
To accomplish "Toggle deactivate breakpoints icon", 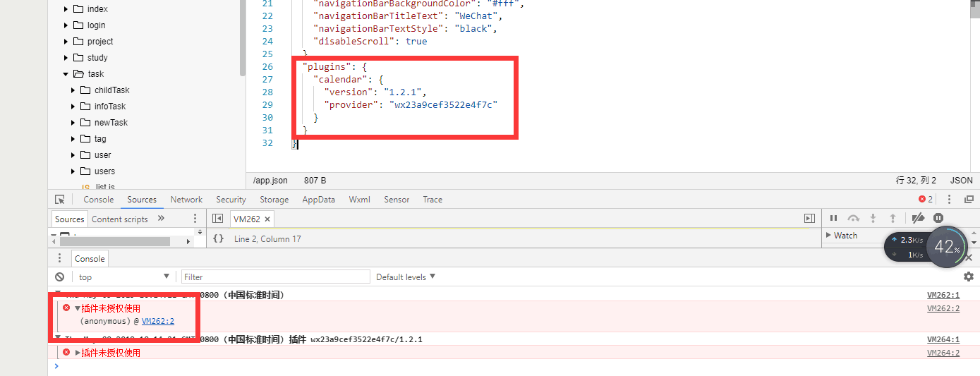I will coord(918,219).
